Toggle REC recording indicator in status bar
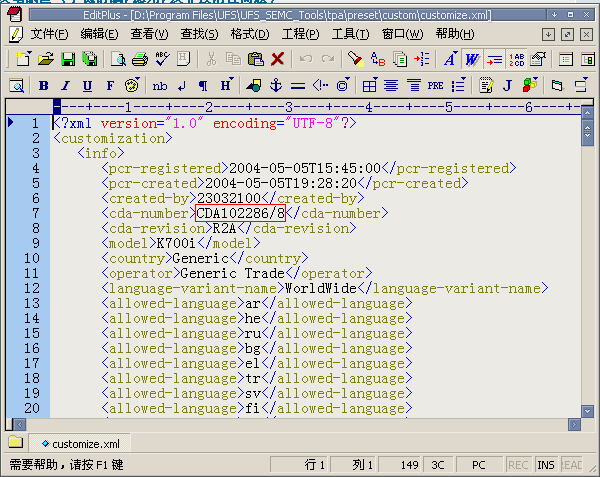Viewport: 600px width, 477px height. pyautogui.click(x=518, y=465)
